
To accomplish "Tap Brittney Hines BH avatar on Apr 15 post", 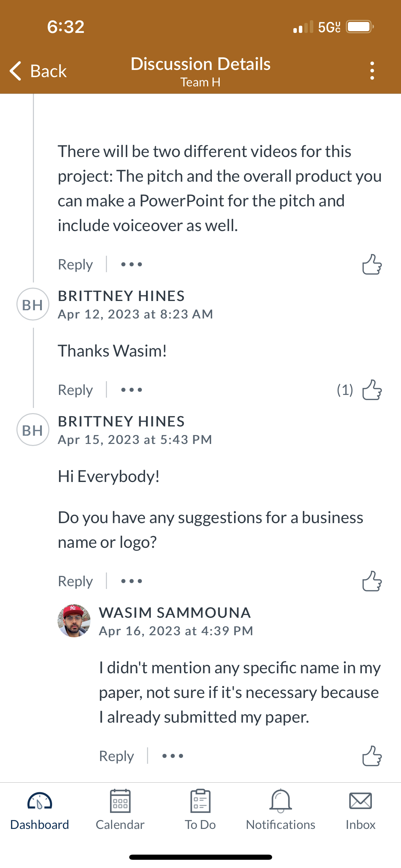I will tap(33, 430).
